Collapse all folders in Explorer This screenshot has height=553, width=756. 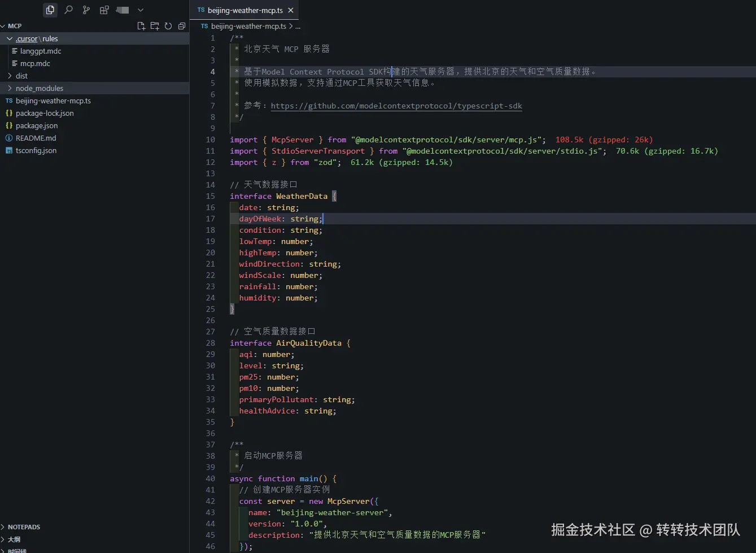tap(182, 26)
